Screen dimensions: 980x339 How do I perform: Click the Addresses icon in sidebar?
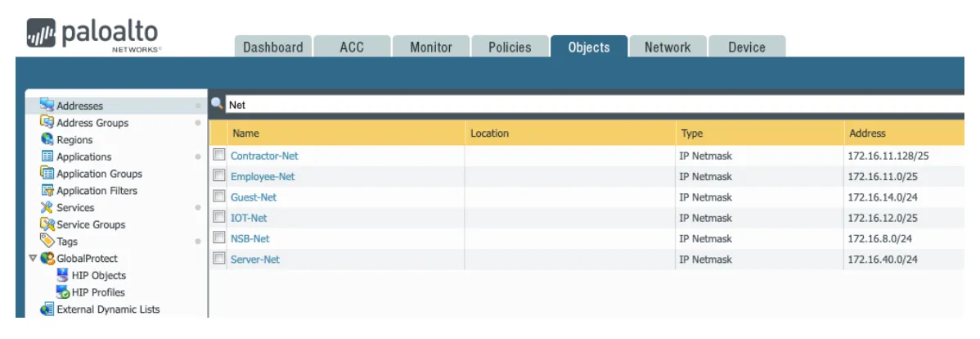click(47, 105)
